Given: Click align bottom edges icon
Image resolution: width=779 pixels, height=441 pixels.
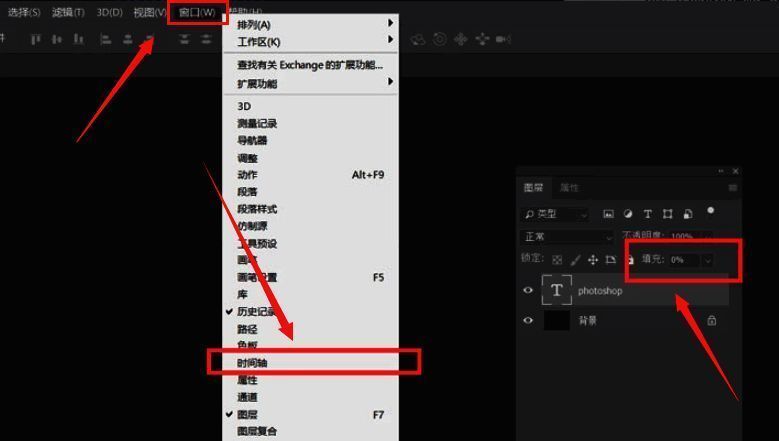Looking at the screenshot, I should pyautogui.click(x=78, y=39).
